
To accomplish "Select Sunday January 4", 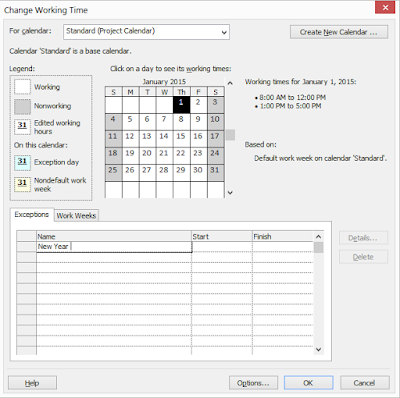I will coord(113,122).
